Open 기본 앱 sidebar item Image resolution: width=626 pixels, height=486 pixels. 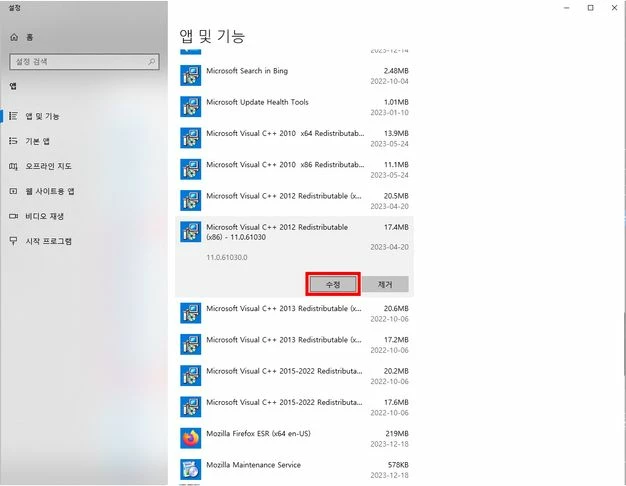tap(84, 141)
